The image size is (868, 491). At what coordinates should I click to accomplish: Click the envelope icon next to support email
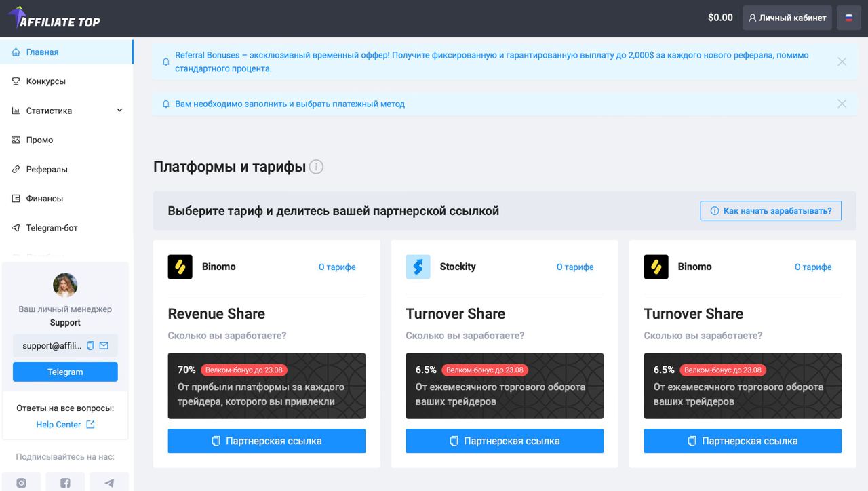tap(104, 346)
